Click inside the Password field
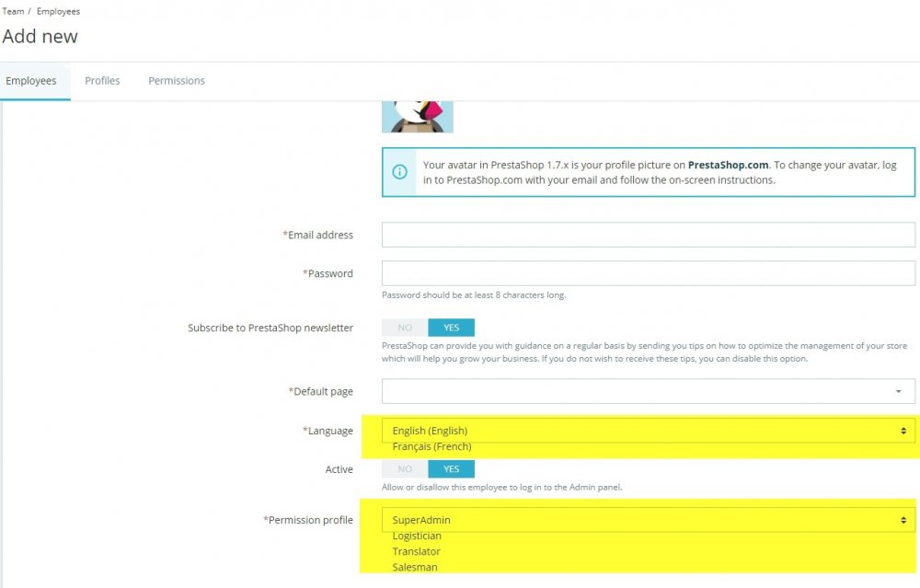The image size is (920, 588). click(x=644, y=273)
